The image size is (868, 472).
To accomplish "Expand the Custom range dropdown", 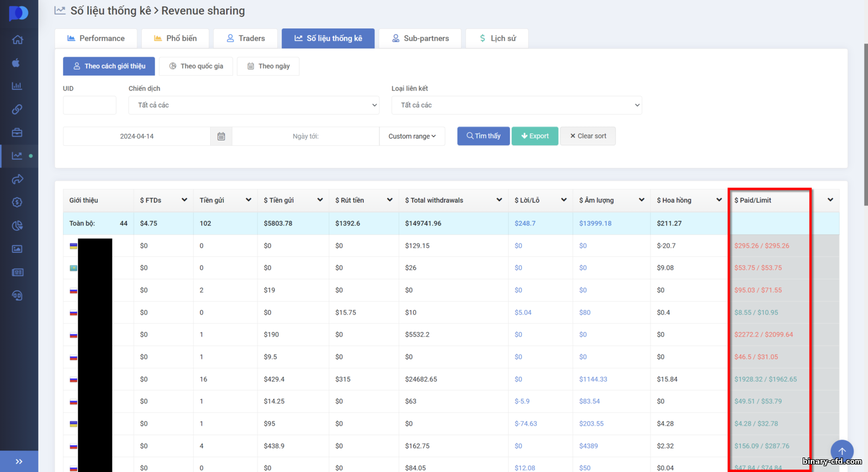I will tap(412, 137).
